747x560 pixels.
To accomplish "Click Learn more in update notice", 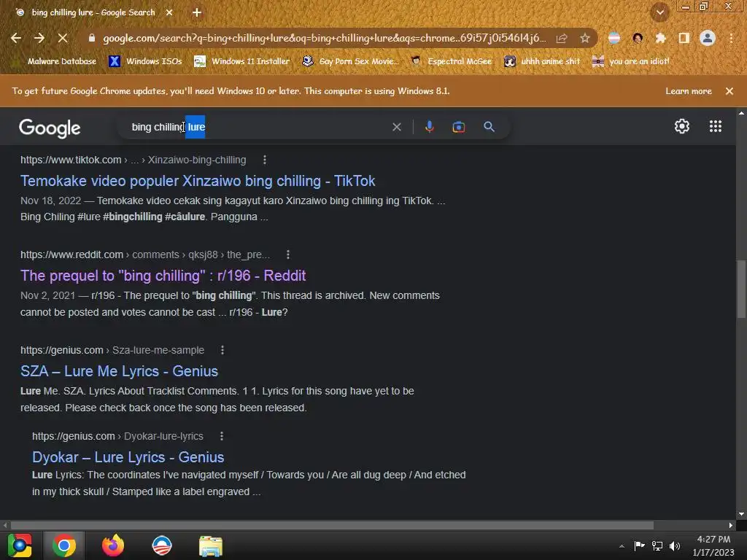I will [689, 91].
